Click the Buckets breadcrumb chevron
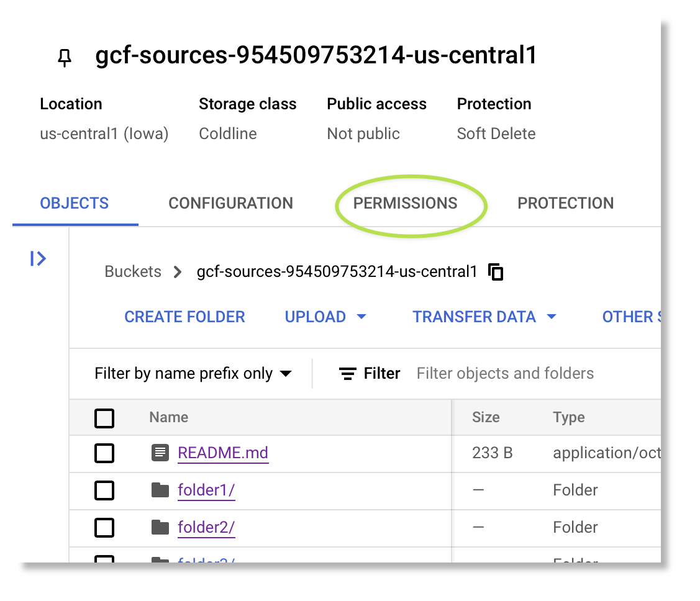The width and height of the screenshot is (700, 601). (178, 271)
